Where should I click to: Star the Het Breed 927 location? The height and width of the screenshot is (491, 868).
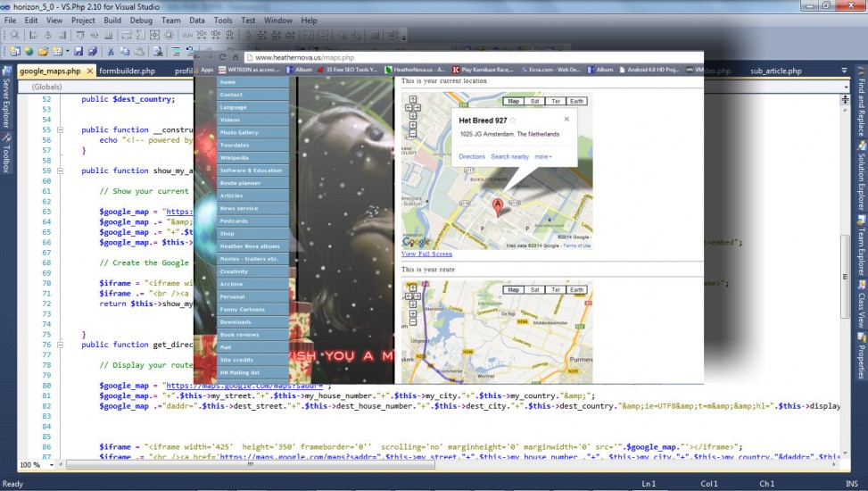click(x=513, y=120)
